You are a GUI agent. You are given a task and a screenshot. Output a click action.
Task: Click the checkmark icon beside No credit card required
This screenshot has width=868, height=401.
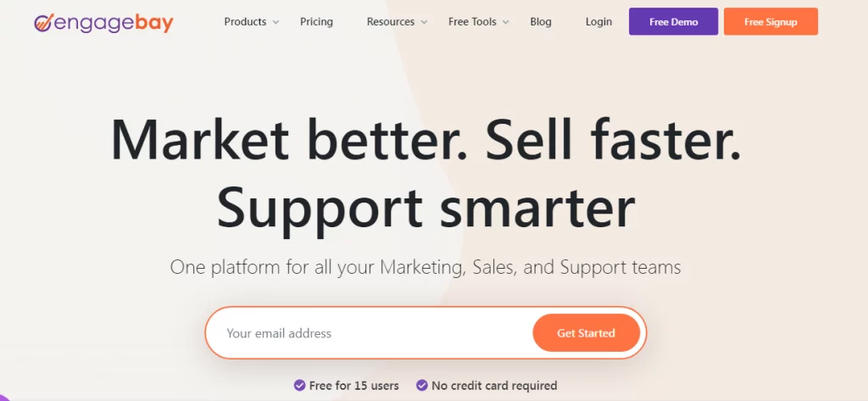(422, 385)
